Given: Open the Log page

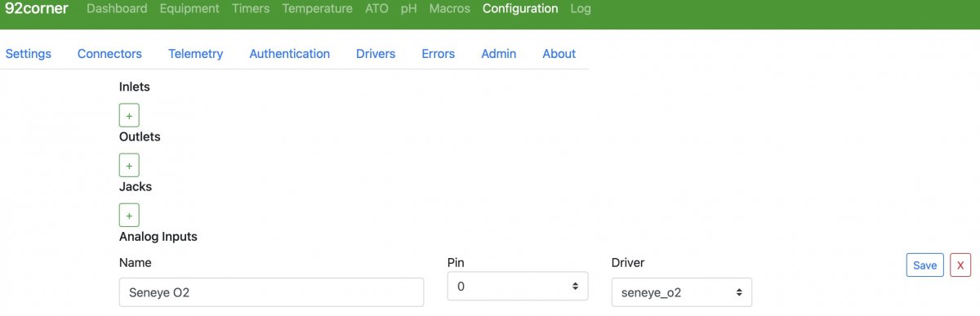Looking at the screenshot, I should click(x=581, y=9).
